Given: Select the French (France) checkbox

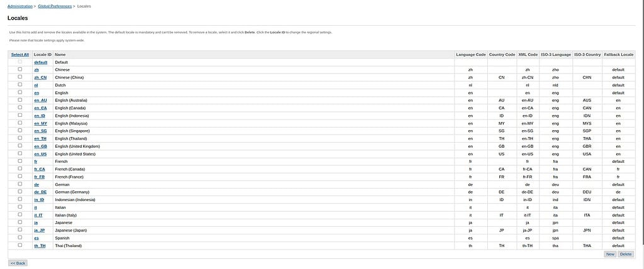Looking at the screenshot, I should (x=20, y=177).
